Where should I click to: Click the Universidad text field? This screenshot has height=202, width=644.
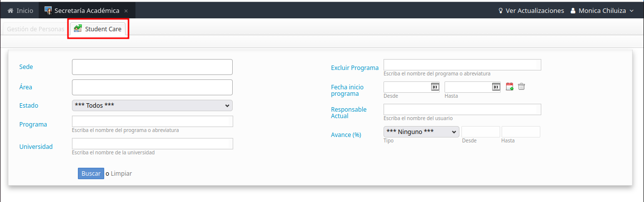coord(152,143)
